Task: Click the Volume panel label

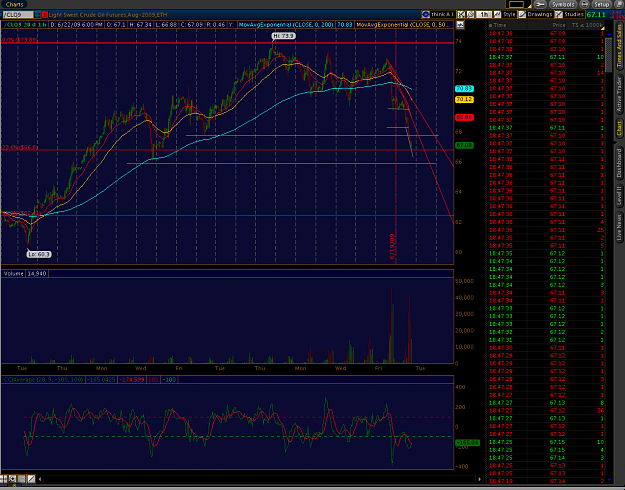Action: 13,274
